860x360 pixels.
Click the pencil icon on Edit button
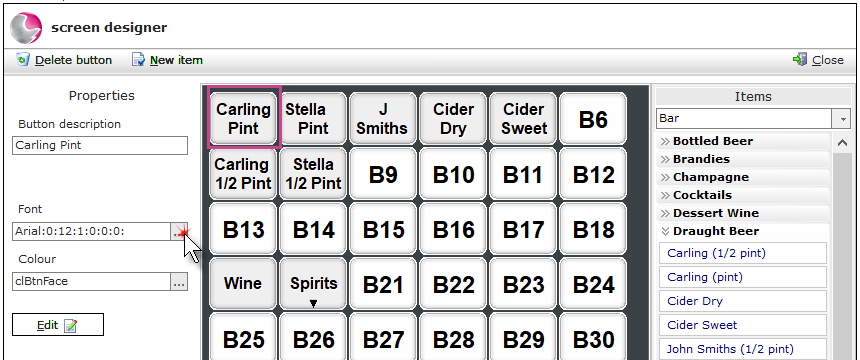70,325
